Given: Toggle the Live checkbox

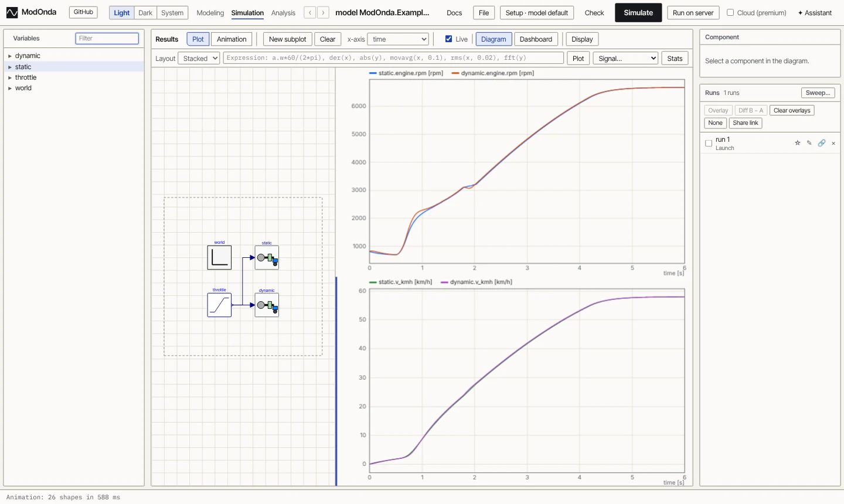Looking at the screenshot, I should point(448,39).
